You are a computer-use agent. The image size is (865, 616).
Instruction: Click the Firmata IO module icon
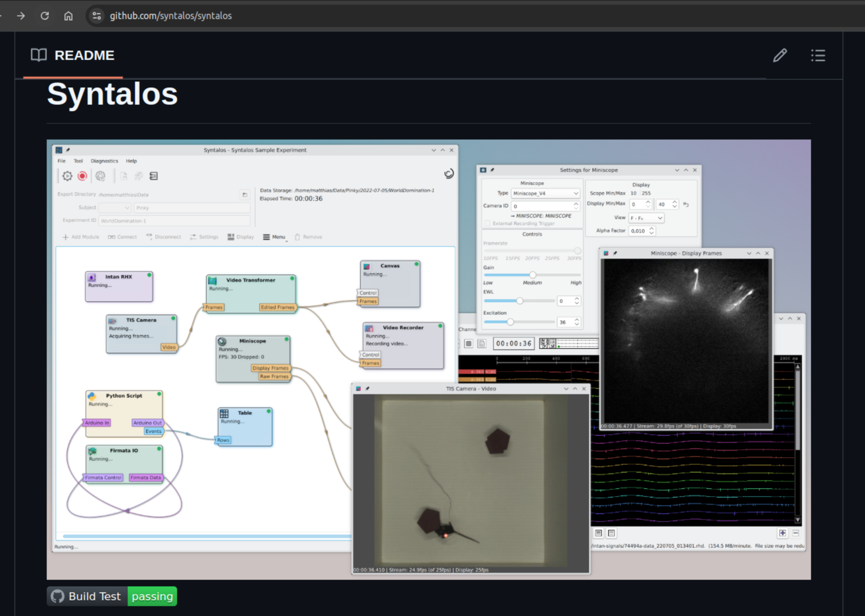click(x=92, y=451)
